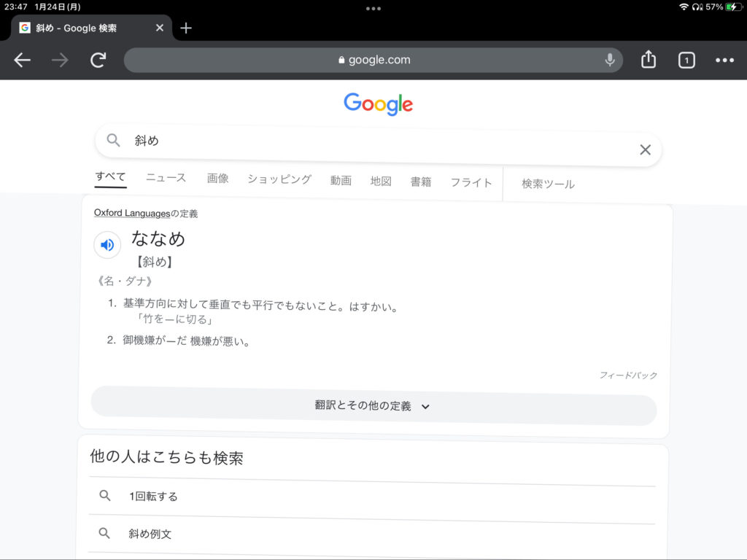The height and width of the screenshot is (560, 747).
Task: Tap the microphone icon in address bar
Action: pyautogui.click(x=610, y=61)
